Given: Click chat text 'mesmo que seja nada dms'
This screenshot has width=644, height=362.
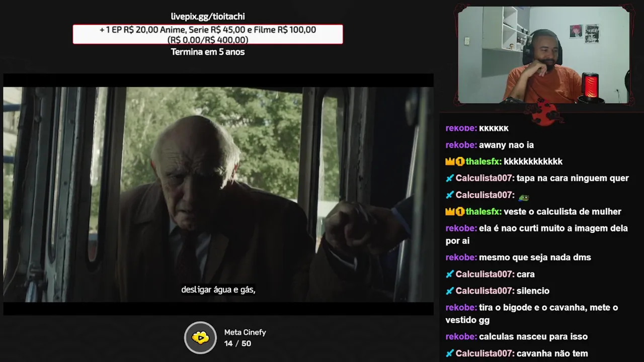Looking at the screenshot, I should click(535, 257).
